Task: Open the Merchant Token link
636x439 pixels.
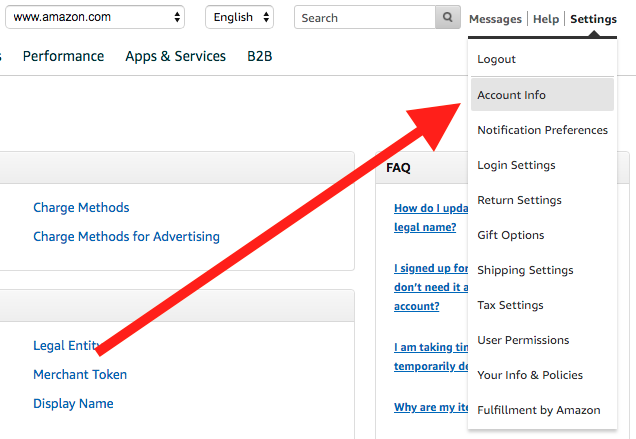Action: coord(80,375)
